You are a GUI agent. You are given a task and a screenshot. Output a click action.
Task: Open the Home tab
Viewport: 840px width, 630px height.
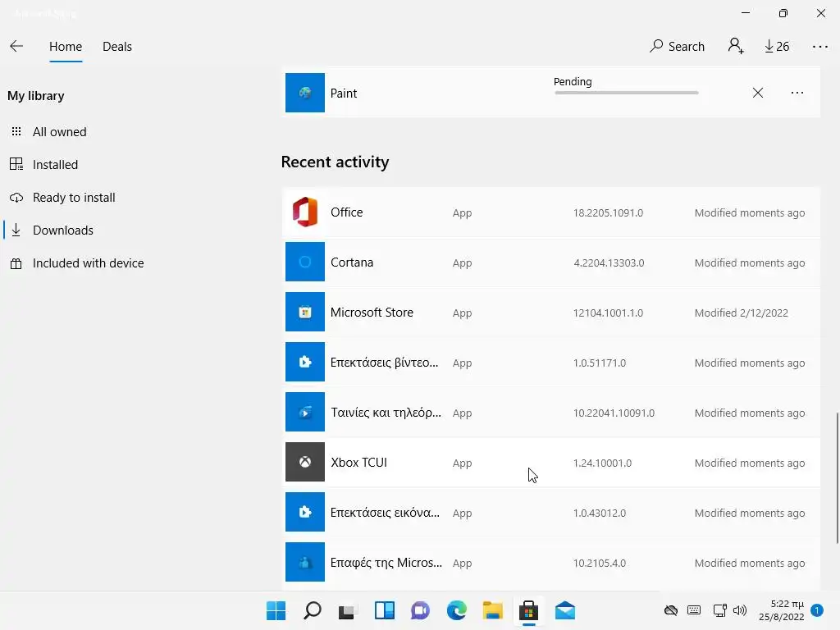click(x=66, y=47)
